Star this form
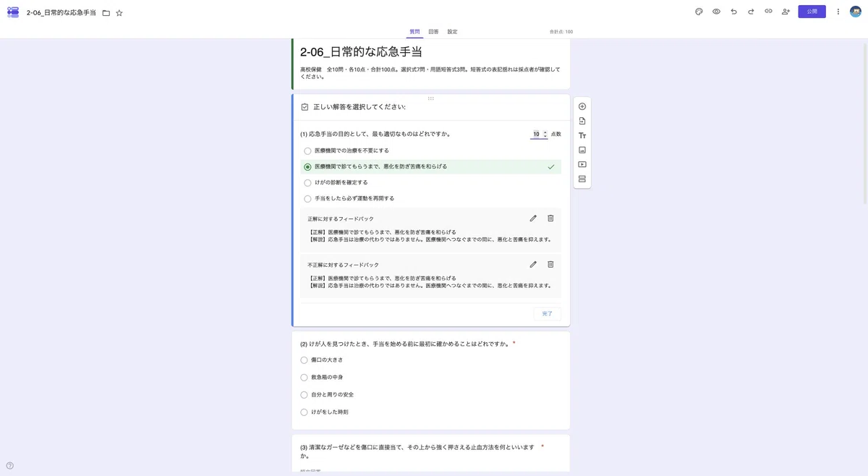868x476 pixels. pos(119,13)
